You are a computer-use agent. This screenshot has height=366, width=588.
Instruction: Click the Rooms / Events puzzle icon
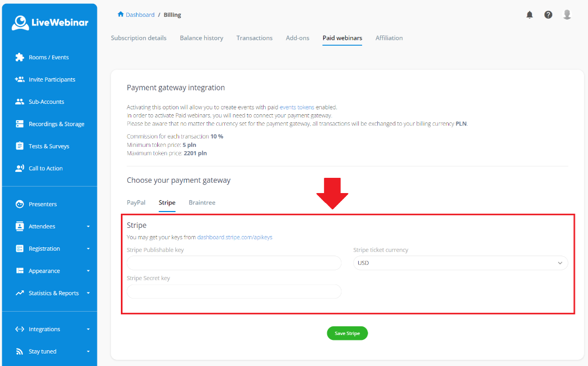click(x=20, y=57)
